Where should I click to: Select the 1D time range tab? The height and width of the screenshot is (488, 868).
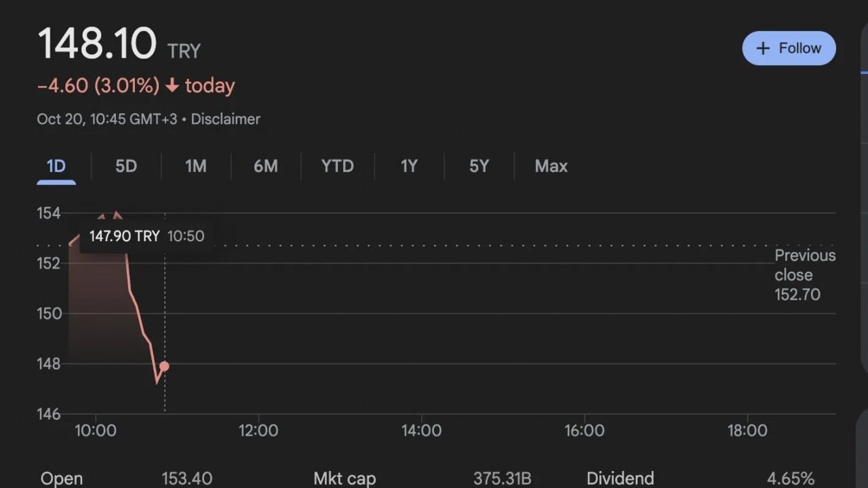[56, 166]
